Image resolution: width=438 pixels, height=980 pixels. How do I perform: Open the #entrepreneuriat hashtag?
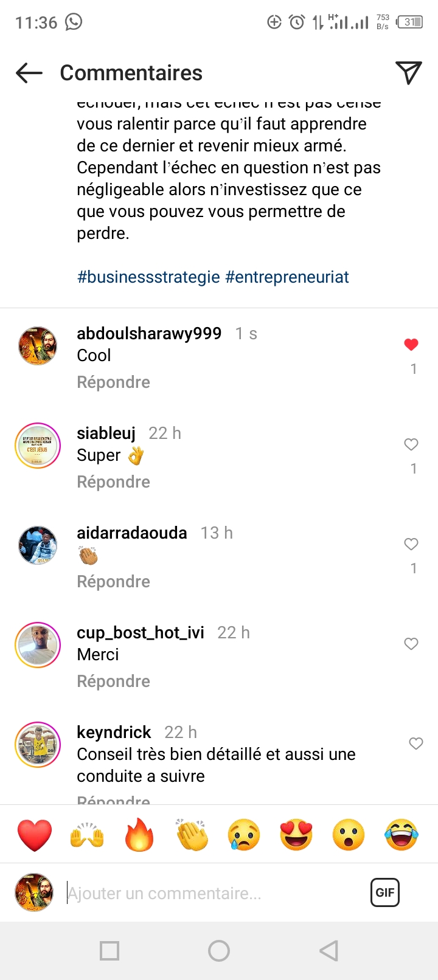click(287, 277)
